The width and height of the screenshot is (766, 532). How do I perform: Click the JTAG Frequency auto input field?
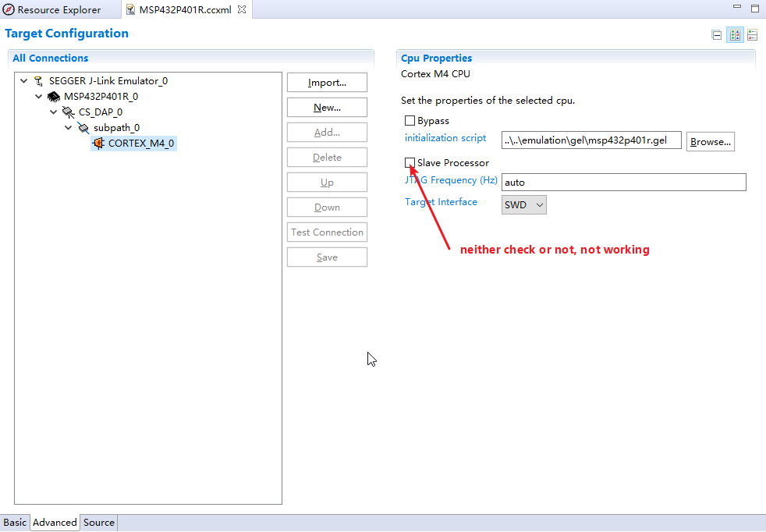[x=624, y=183]
